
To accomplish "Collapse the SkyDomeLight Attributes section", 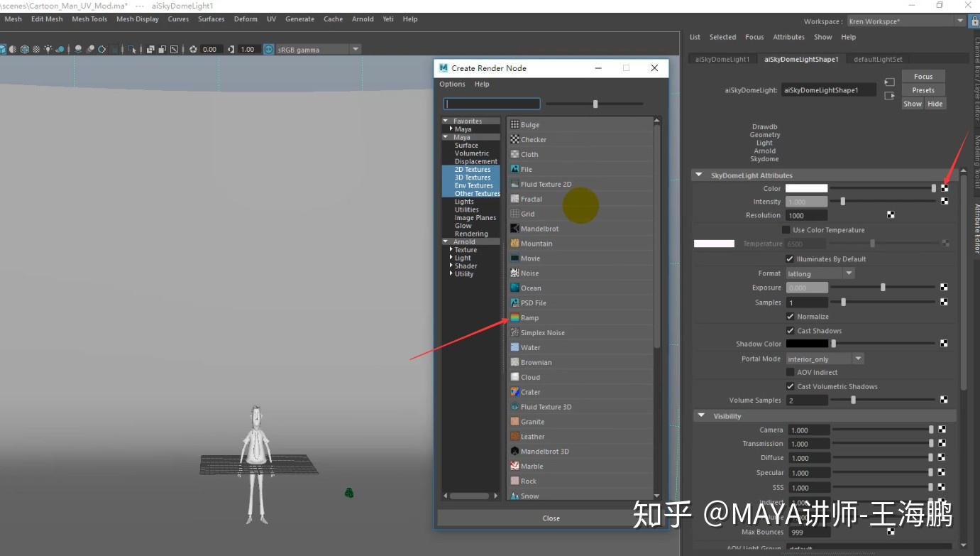I will (699, 175).
